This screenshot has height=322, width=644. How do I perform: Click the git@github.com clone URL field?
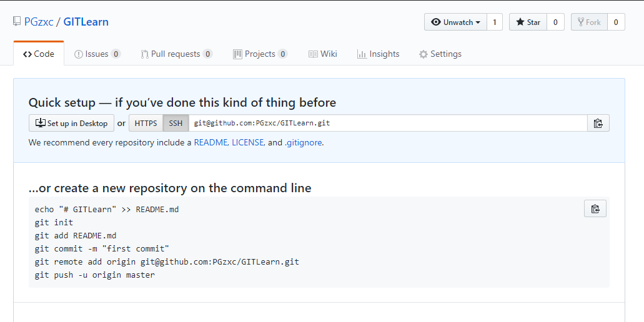point(388,123)
